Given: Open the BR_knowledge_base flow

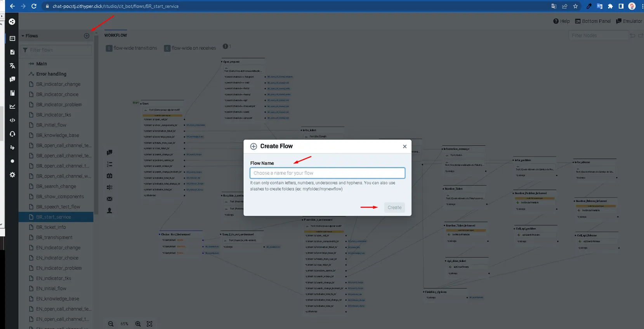Looking at the screenshot, I should (57, 135).
